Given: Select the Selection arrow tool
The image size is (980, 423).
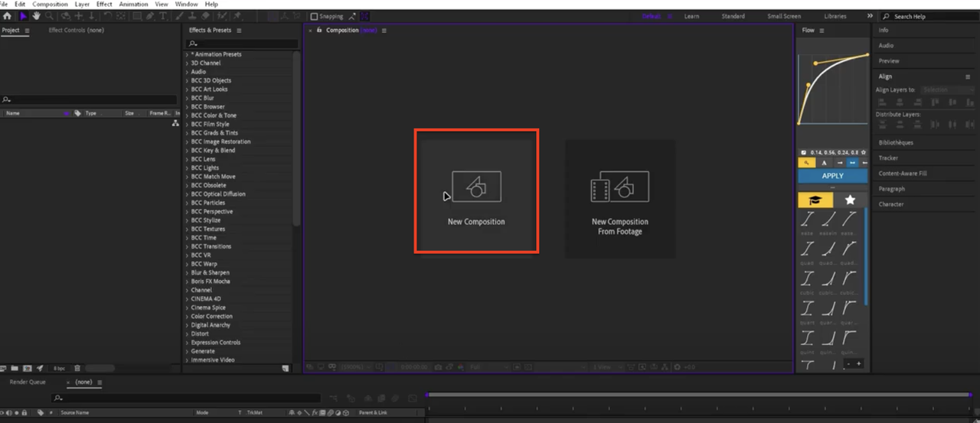Looking at the screenshot, I should click(24, 16).
